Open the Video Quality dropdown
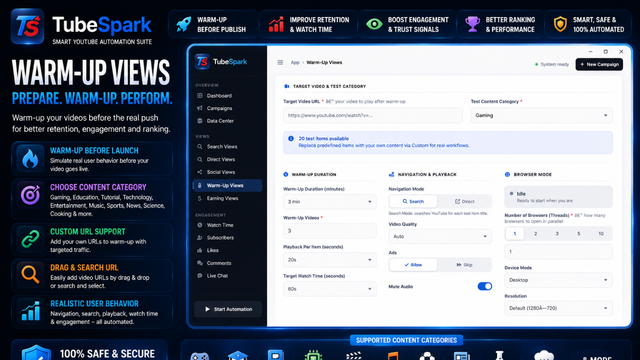The width and height of the screenshot is (640, 360). click(440, 236)
